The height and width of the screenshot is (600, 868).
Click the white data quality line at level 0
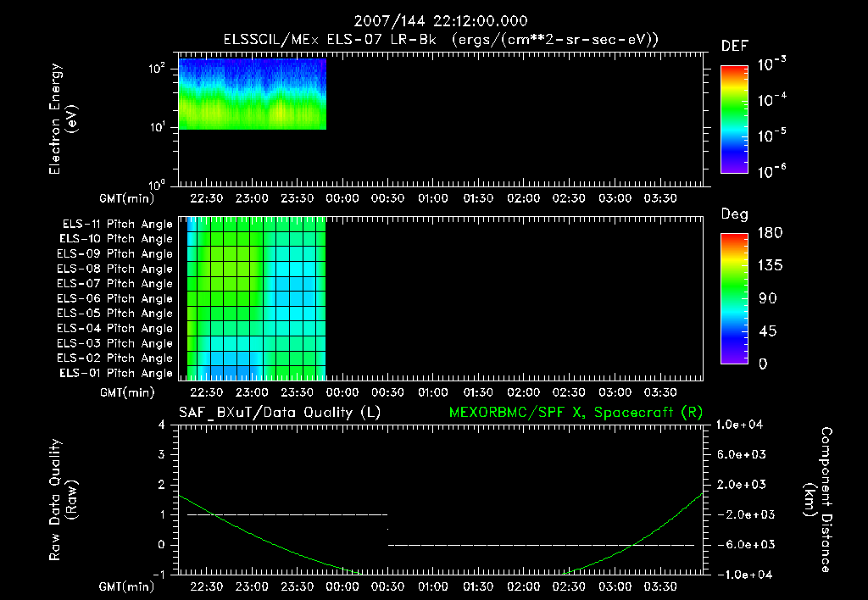point(541,545)
